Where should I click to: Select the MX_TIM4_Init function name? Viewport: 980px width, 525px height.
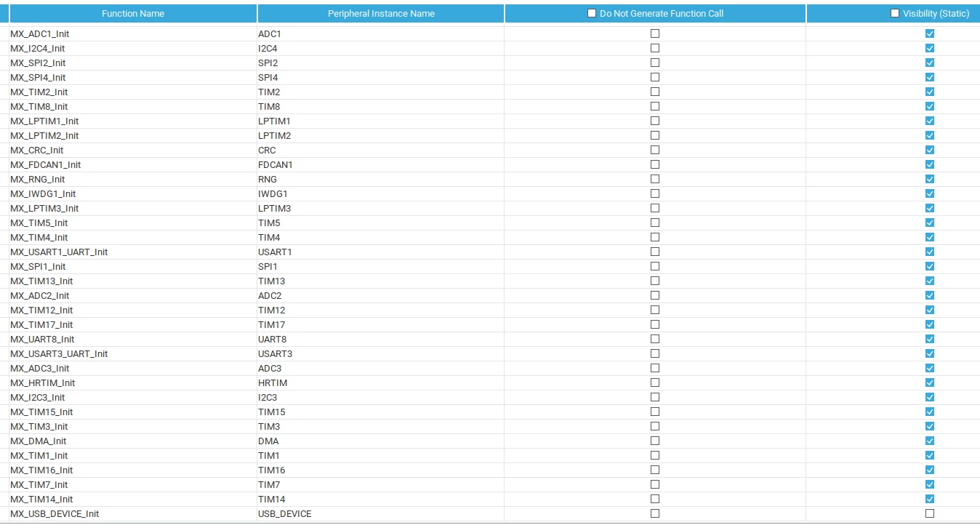click(x=39, y=237)
